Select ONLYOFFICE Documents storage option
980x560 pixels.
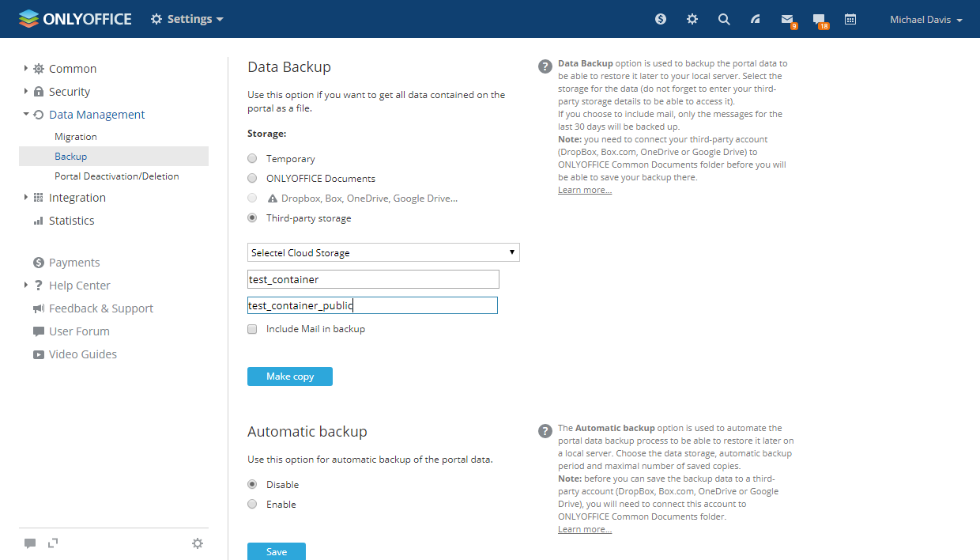(x=252, y=179)
